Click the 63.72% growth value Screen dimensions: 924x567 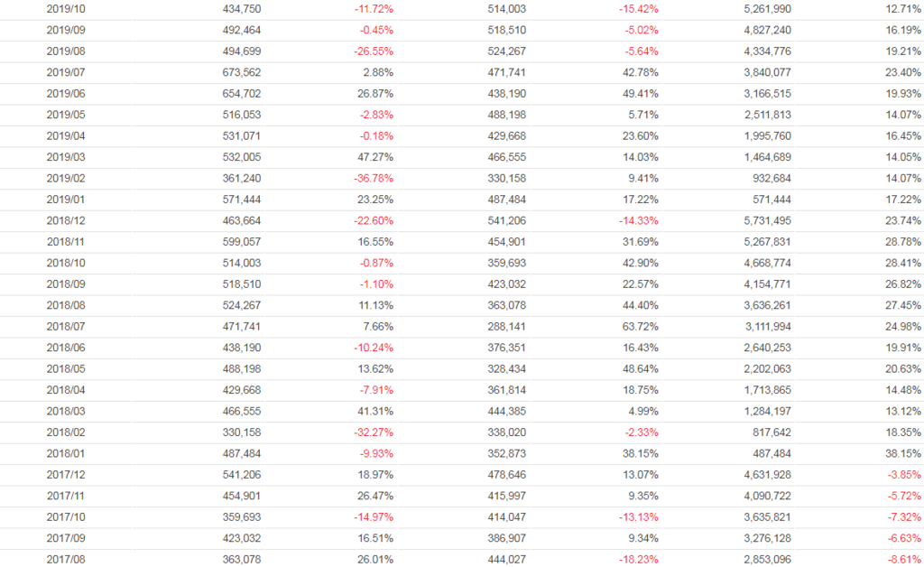coord(640,326)
